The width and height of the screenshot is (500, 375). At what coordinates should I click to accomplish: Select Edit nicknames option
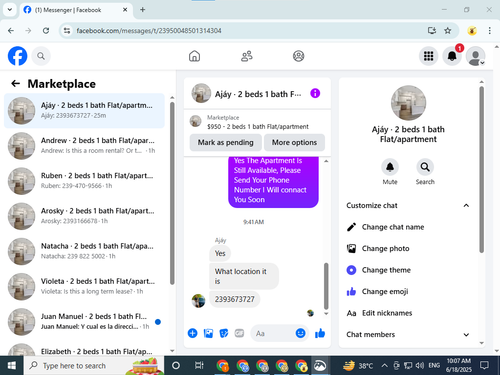tap(408, 313)
